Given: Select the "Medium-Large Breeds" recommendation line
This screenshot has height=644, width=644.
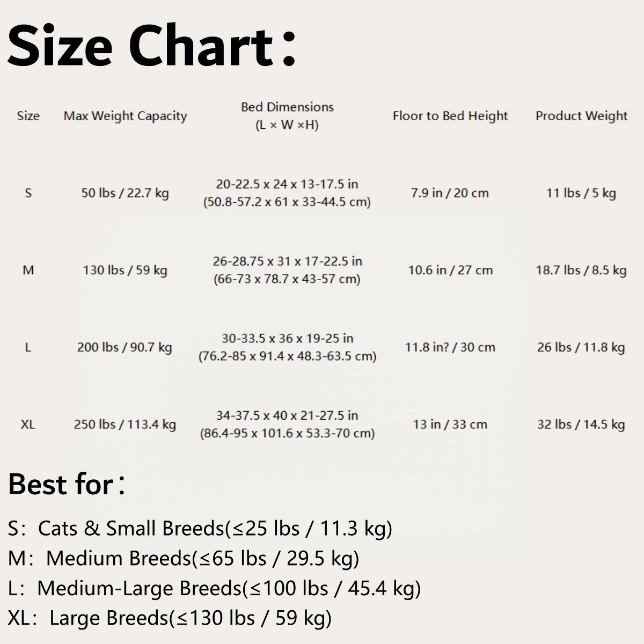Looking at the screenshot, I should [214, 588].
